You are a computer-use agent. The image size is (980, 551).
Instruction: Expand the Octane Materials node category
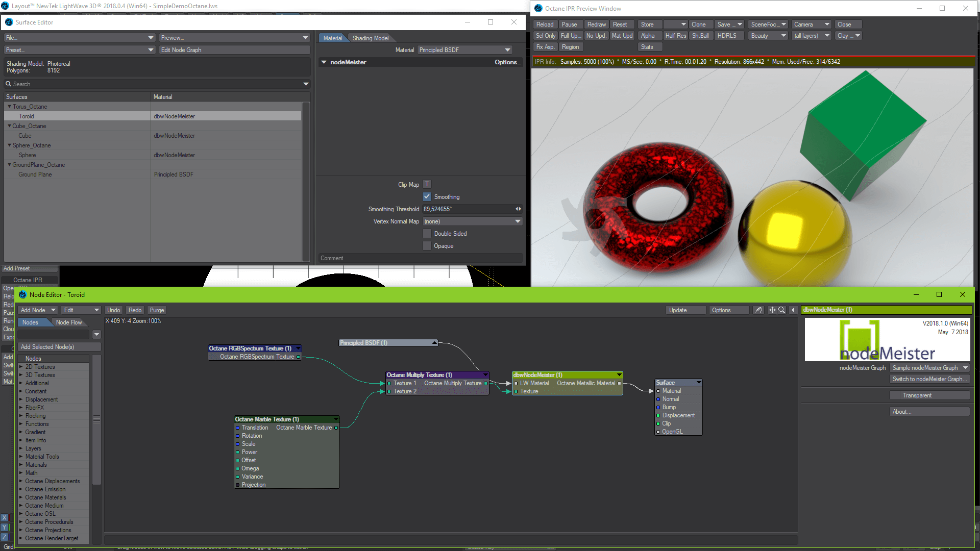(21, 497)
